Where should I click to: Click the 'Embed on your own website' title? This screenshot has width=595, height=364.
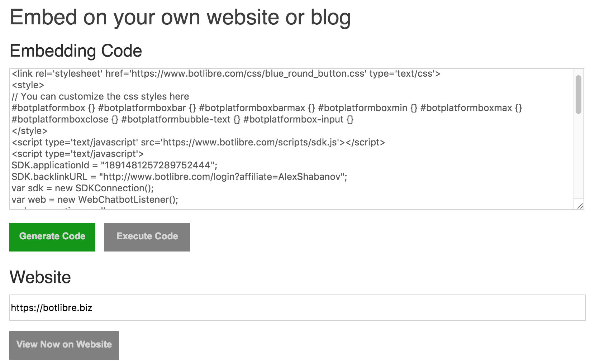tap(180, 17)
